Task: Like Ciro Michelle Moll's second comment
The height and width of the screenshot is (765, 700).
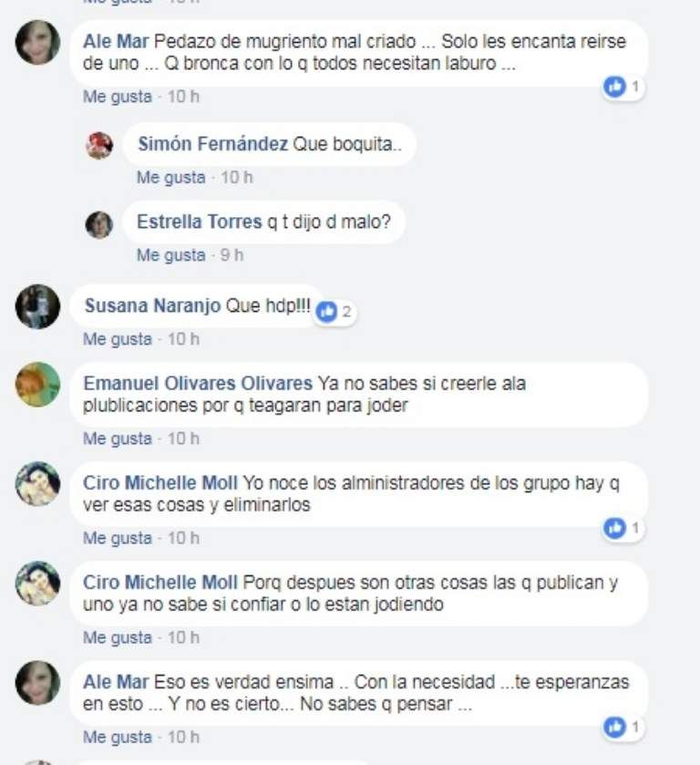Action: coord(118,637)
